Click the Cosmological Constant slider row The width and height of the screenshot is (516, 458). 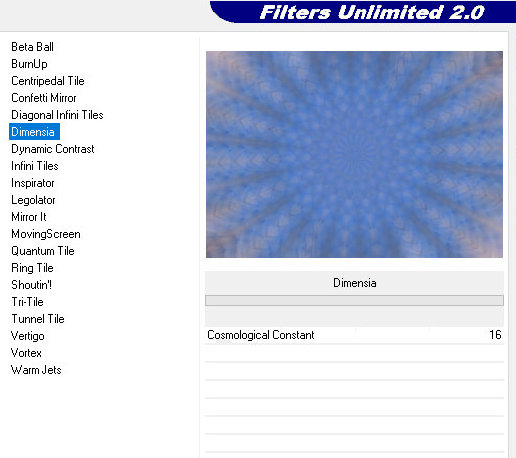point(354,335)
